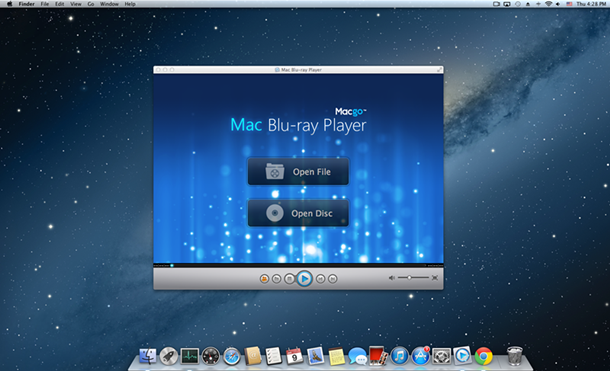Open Contacts address book in Dock
Image resolution: width=610 pixels, height=371 pixels.
point(253,356)
